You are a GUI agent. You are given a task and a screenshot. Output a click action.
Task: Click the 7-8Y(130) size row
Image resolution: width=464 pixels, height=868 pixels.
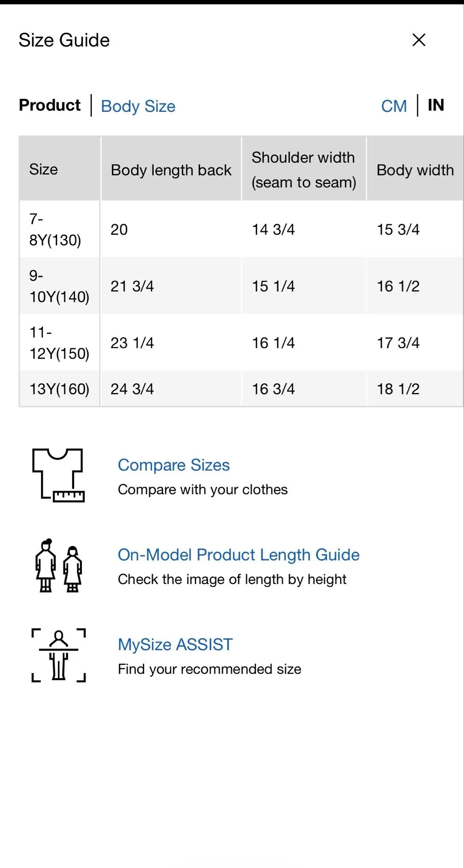click(241, 229)
